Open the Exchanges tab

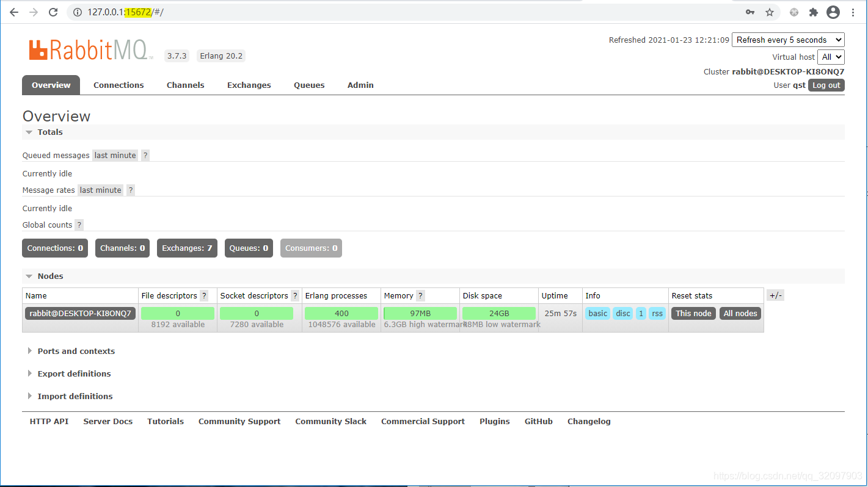pyautogui.click(x=249, y=85)
